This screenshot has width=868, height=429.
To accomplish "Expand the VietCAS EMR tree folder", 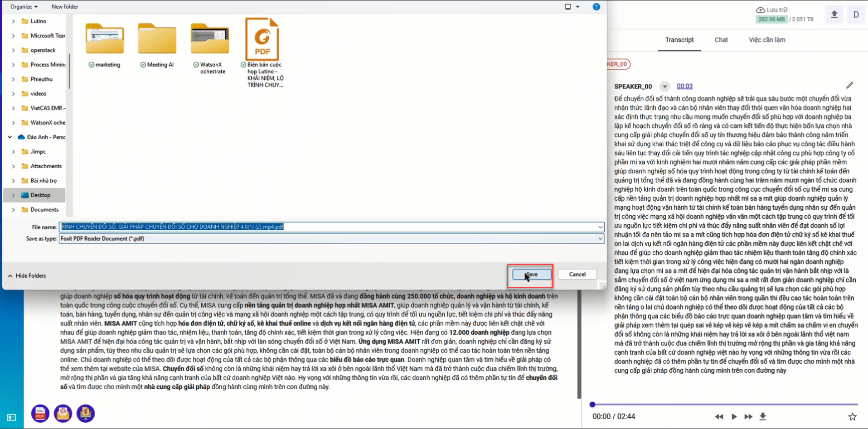I will pyautogui.click(x=13, y=108).
